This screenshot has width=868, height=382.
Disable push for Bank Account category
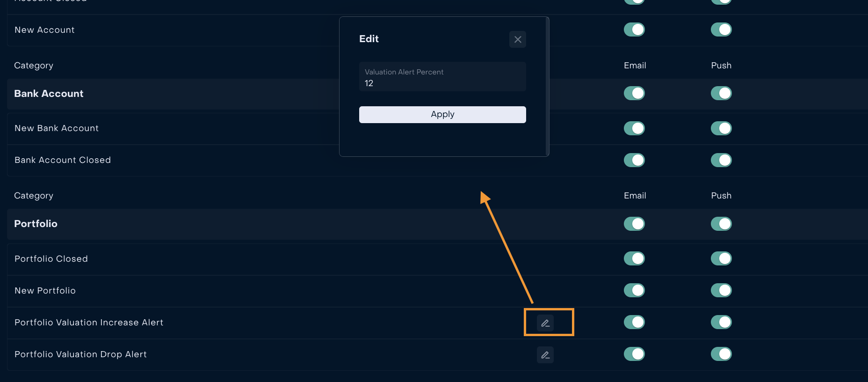721,93
